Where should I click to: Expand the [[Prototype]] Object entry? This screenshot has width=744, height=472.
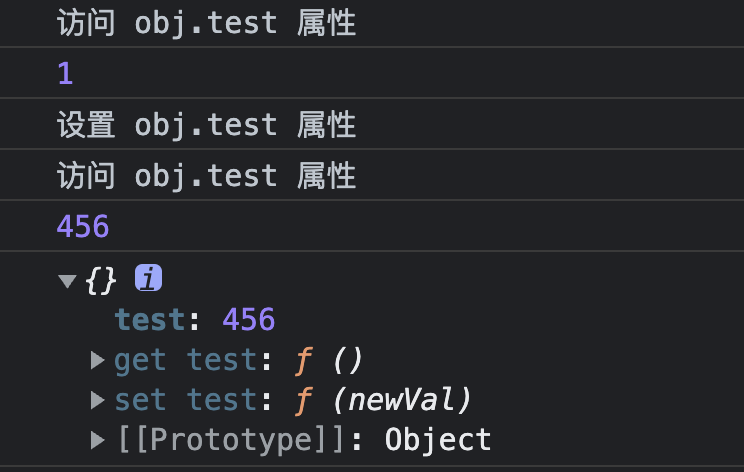click(x=98, y=440)
